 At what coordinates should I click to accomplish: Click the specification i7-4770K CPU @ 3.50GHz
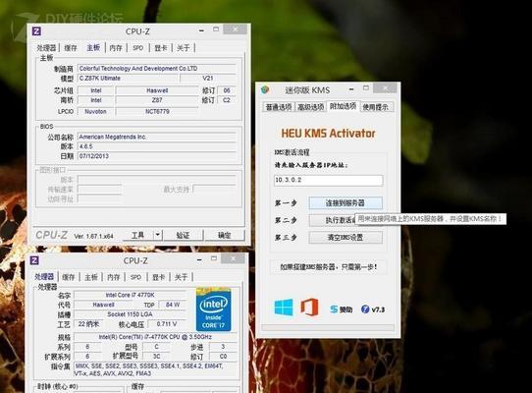click(155, 337)
